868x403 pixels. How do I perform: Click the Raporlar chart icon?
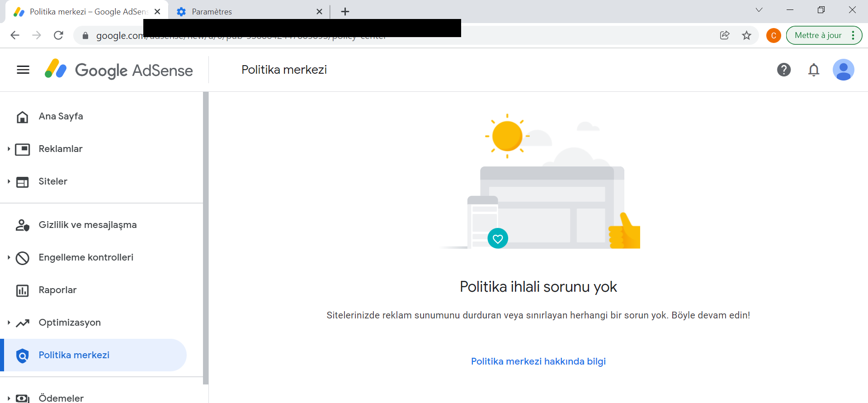tap(22, 290)
